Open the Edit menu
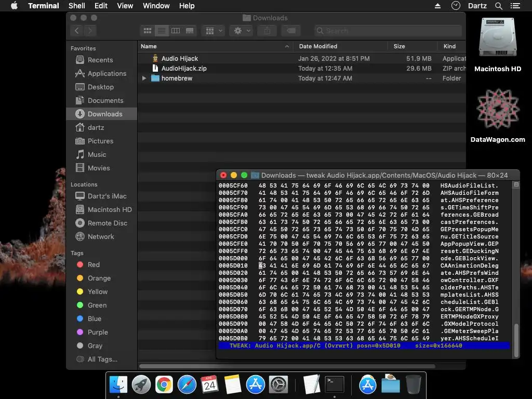 pos(101,6)
